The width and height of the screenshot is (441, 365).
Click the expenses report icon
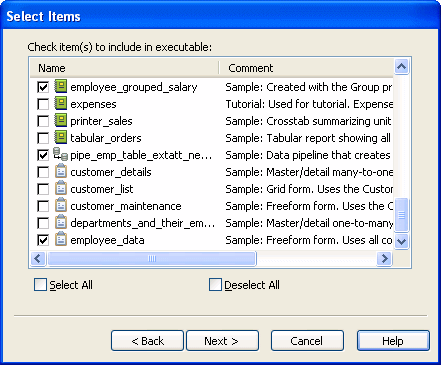[x=61, y=103]
